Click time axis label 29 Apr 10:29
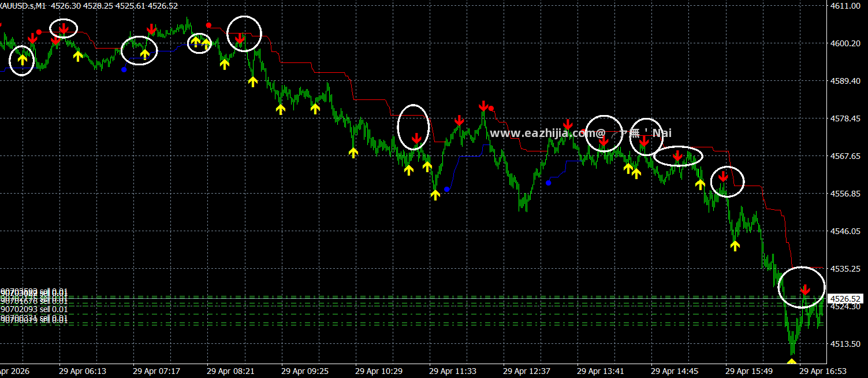The width and height of the screenshot is (868, 378). click(378, 371)
